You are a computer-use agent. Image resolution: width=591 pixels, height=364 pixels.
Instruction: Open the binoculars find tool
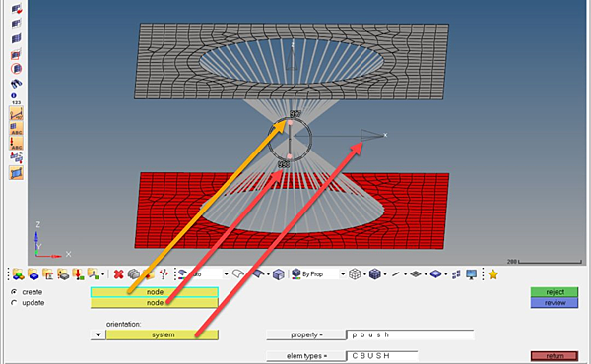pyautogui.click(x=16, y=84)
